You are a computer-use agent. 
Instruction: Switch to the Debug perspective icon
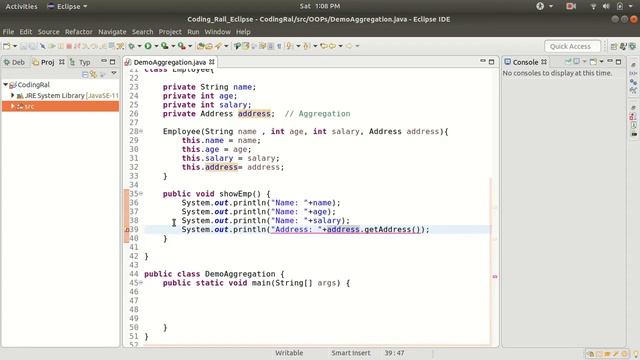(x=632, y=47)
